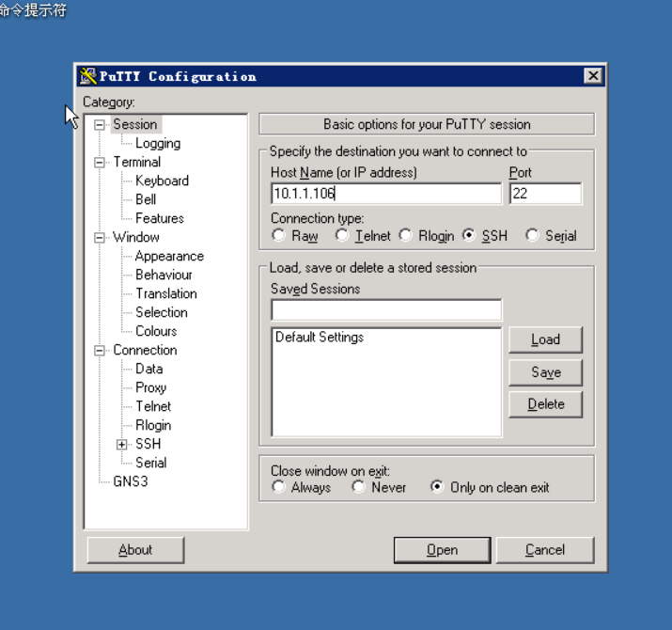
Task: Open the Behaviour category
Action: tap(164, 275)
